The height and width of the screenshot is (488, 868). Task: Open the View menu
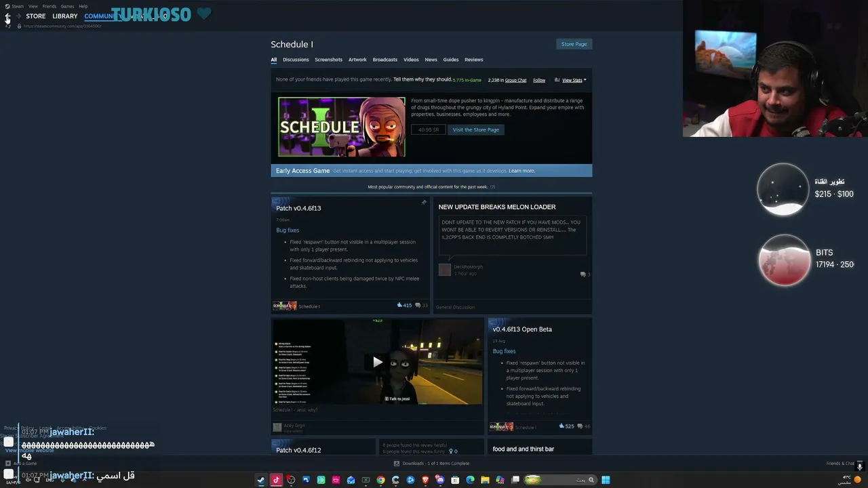click(x=33, y=6)
